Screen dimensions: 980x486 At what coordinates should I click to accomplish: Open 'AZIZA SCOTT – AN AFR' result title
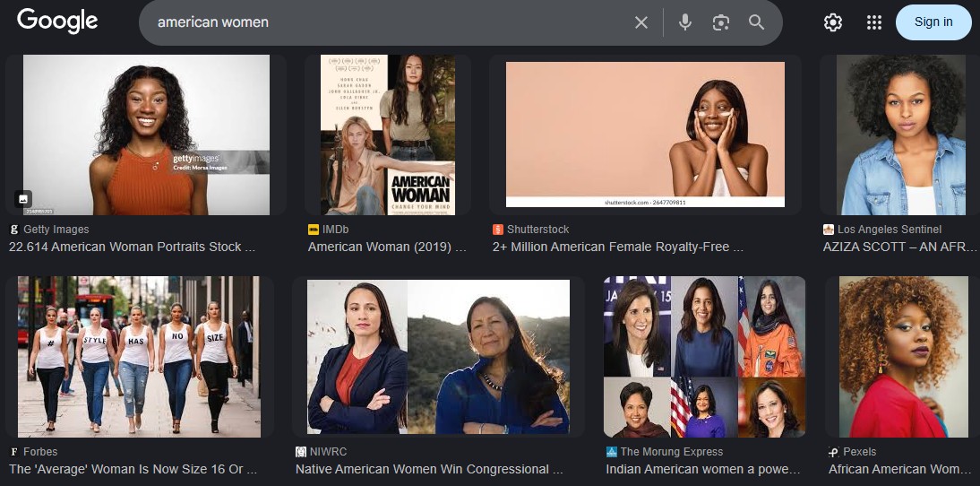899,247
